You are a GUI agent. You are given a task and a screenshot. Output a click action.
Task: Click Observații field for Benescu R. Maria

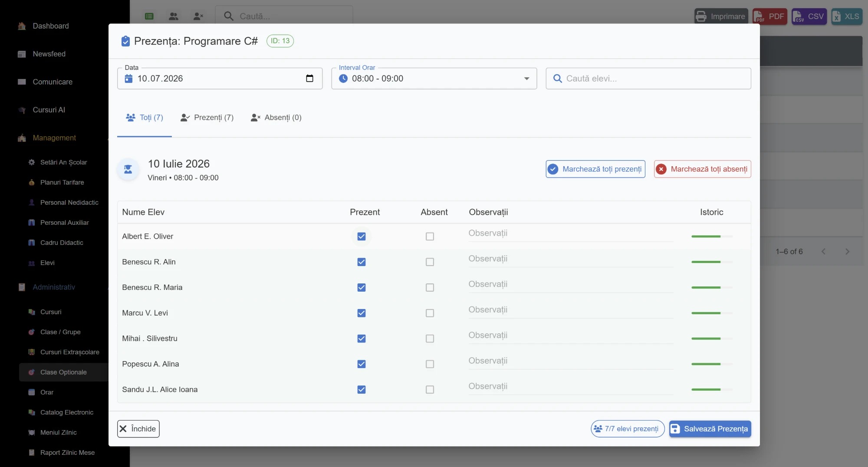coord(571,285)
